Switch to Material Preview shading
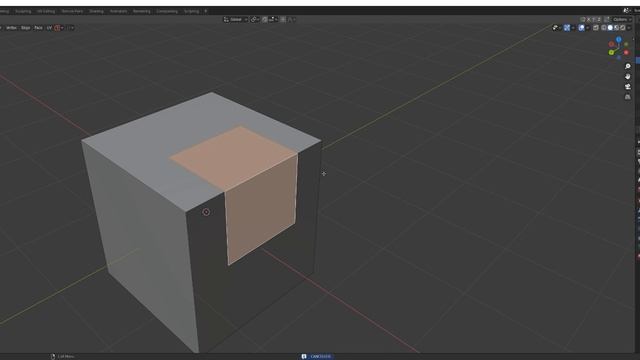Image resolution: width=640 pixels, height=360 pixels. pos(617,28)
